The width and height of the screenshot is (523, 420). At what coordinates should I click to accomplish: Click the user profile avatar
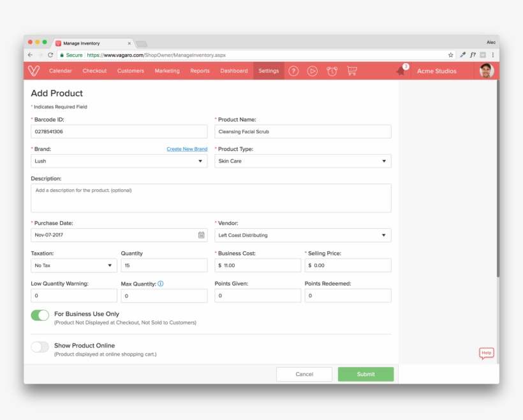(x=487, y=71)
